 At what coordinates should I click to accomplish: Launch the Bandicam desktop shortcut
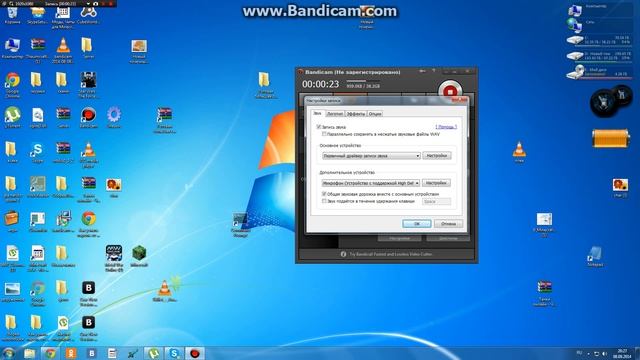[x=88, y=118]
